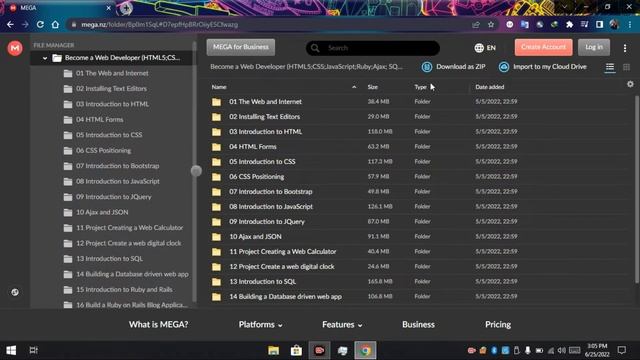The image size is (640, 360).
Task: Open Pricing footer menu item
Action: tap(498, 324)
